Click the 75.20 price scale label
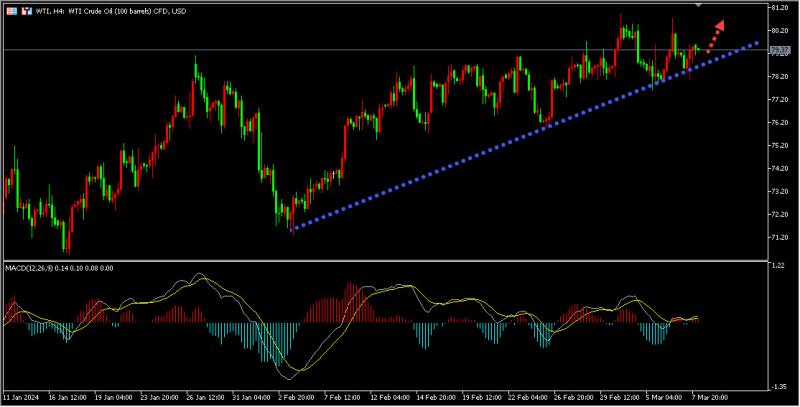This screenshot has height=407, width=800. pos(779,145)
